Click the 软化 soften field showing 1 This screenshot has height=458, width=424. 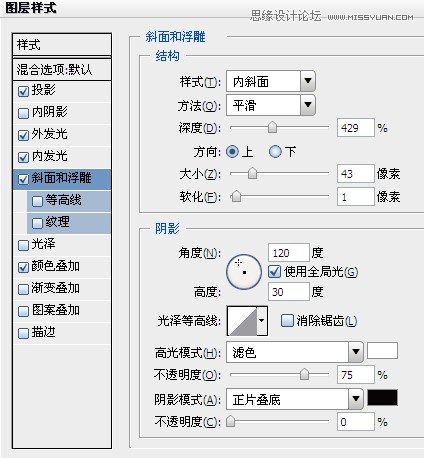[x=355, y=197]
